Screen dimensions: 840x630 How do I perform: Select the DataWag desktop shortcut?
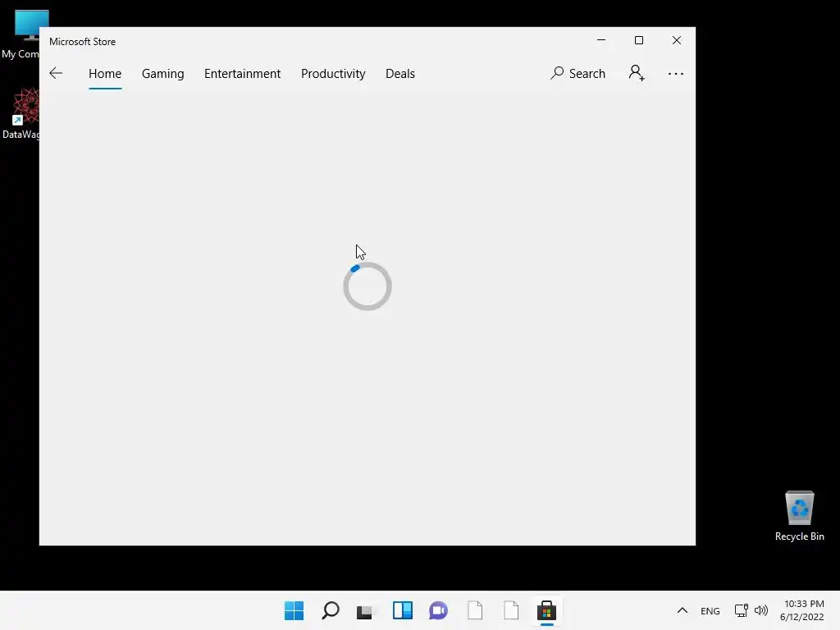[21, 113]
